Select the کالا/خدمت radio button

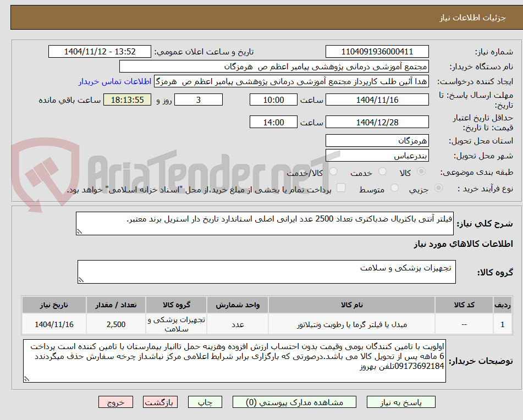(x=333, y=172)
